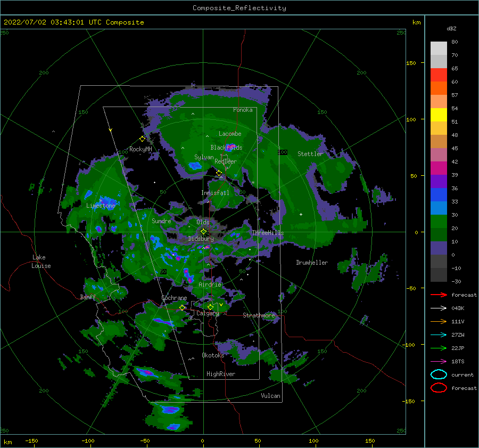Click the Vulcan label
The height and width of the screenshot is (448, 479).
(270, 396)
